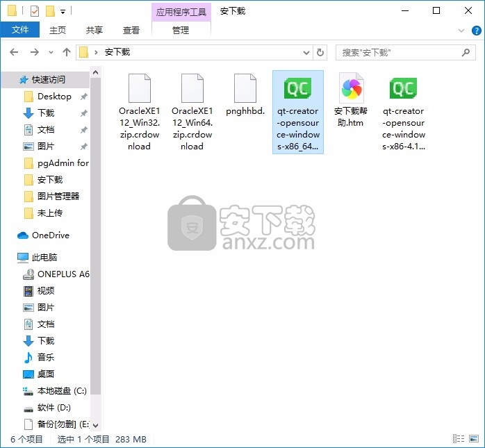Click the navigation pane scrollbar thumb
The width and height of the screenshot is (485, 448).
pyautogui.click(x=96, y=237)
